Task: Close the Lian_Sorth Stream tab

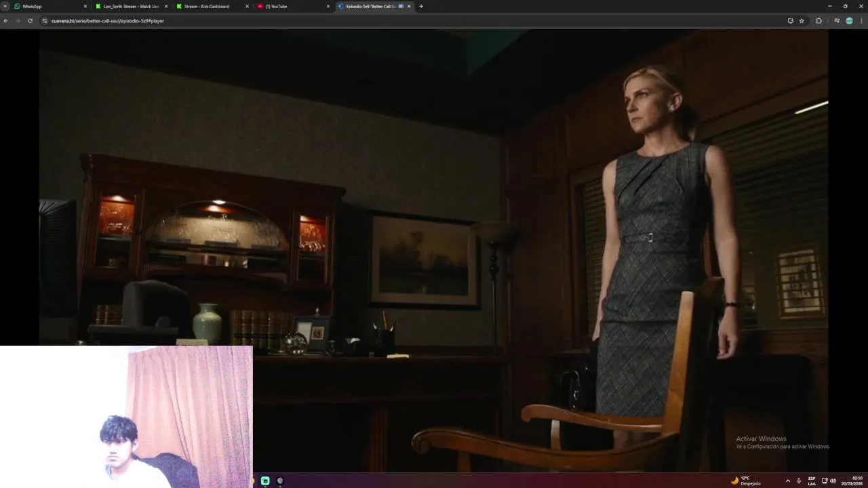Action: coord(166,6)
